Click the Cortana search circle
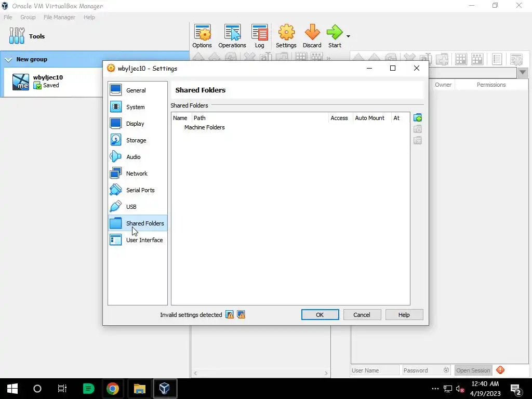This screenshot has width=532, height=399. 37,389
